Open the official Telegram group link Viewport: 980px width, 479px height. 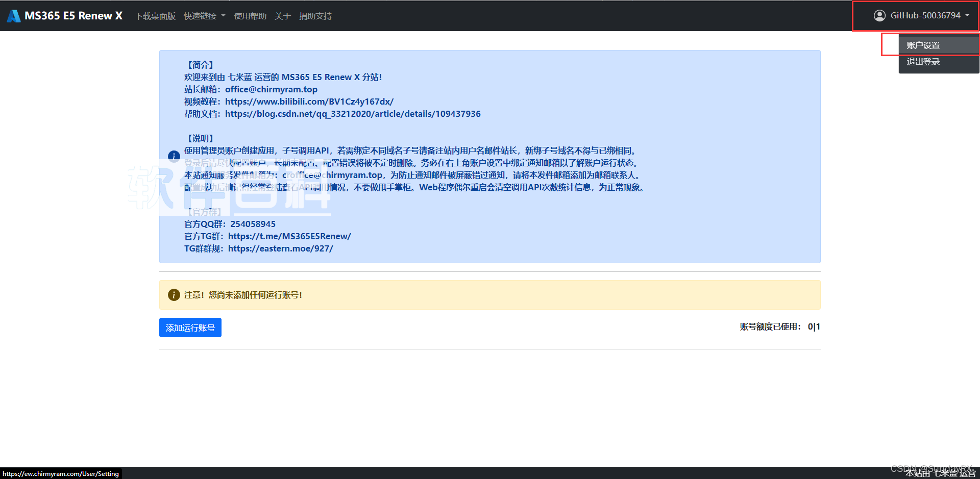coord(289,236)
